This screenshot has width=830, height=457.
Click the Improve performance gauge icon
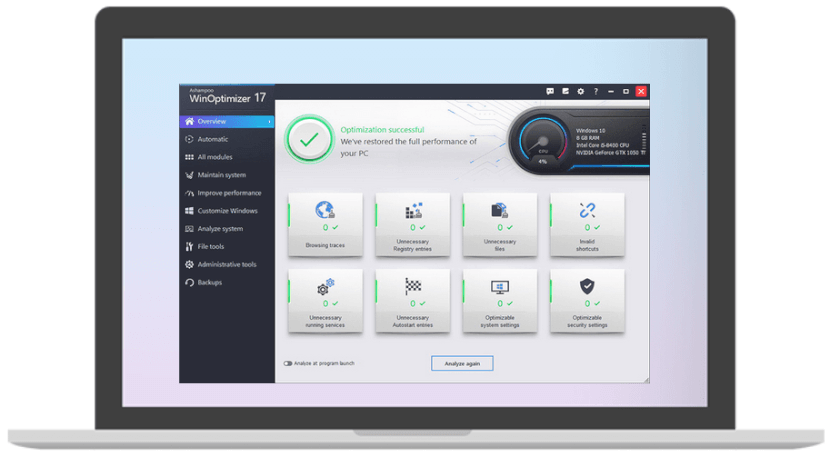click(x=190, y=193)
